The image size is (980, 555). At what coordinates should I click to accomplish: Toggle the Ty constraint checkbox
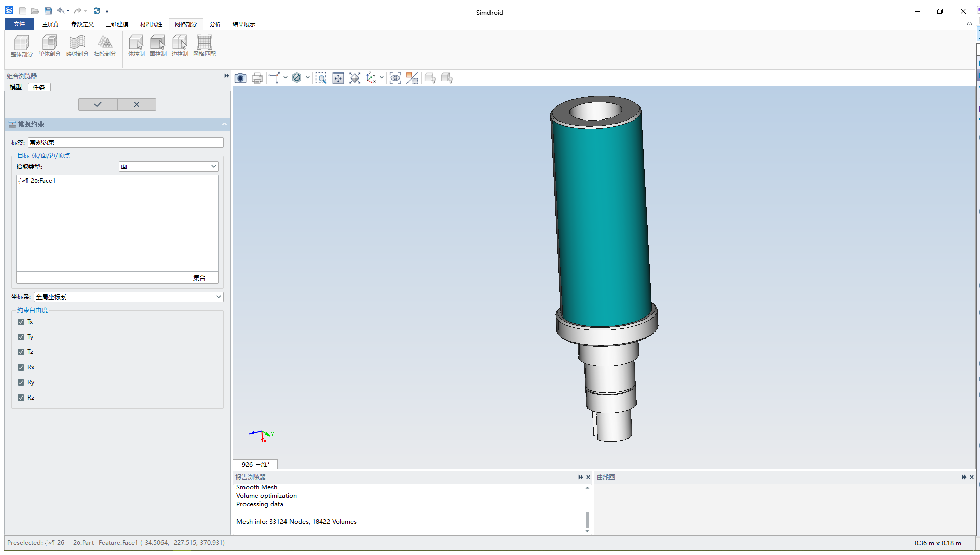coord(21,337)
